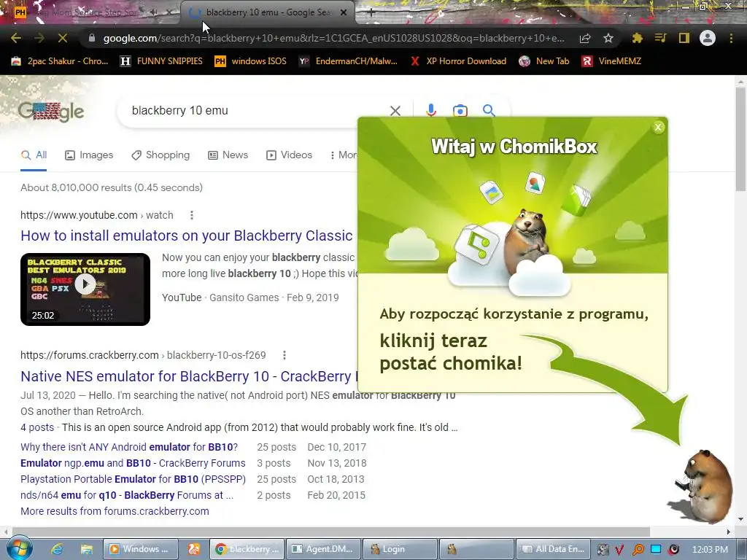
Task: Open the Chrome profile avatar
Action: pyautogui.click(x=708, y=38)
